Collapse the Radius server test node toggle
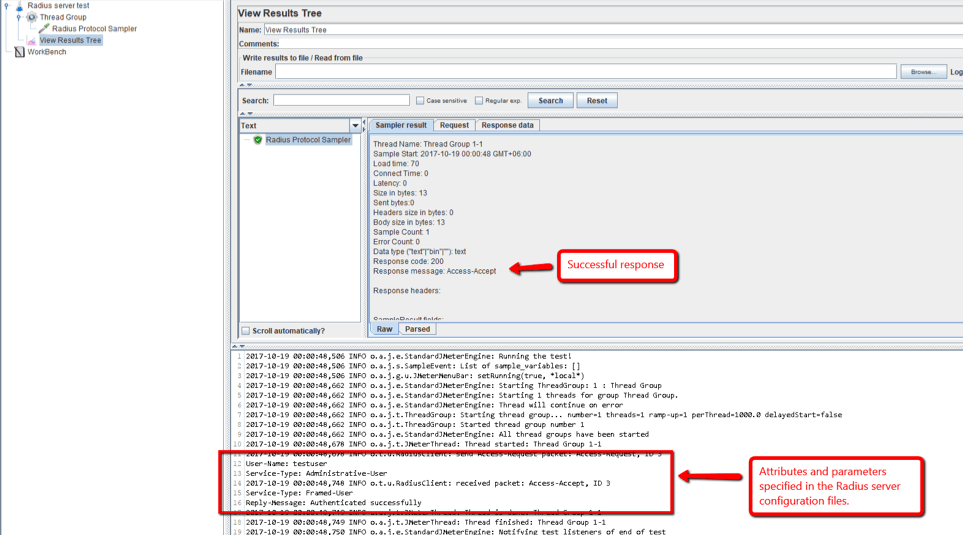This screenshot has height=535, width=963. 7,6
